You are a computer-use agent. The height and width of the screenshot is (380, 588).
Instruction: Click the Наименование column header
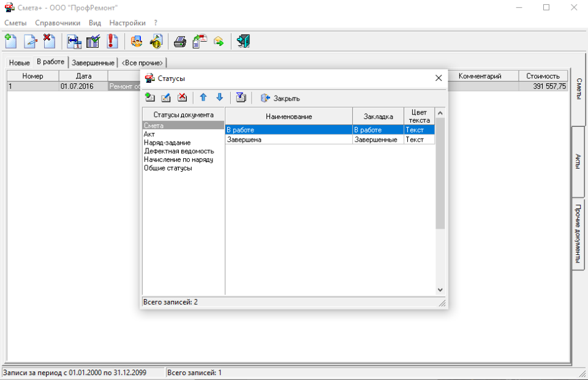coord(288,116)
